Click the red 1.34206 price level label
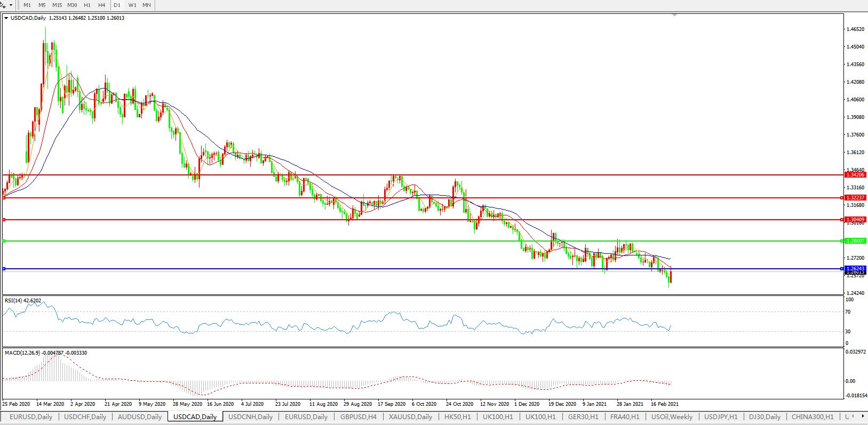 point(855,175)
